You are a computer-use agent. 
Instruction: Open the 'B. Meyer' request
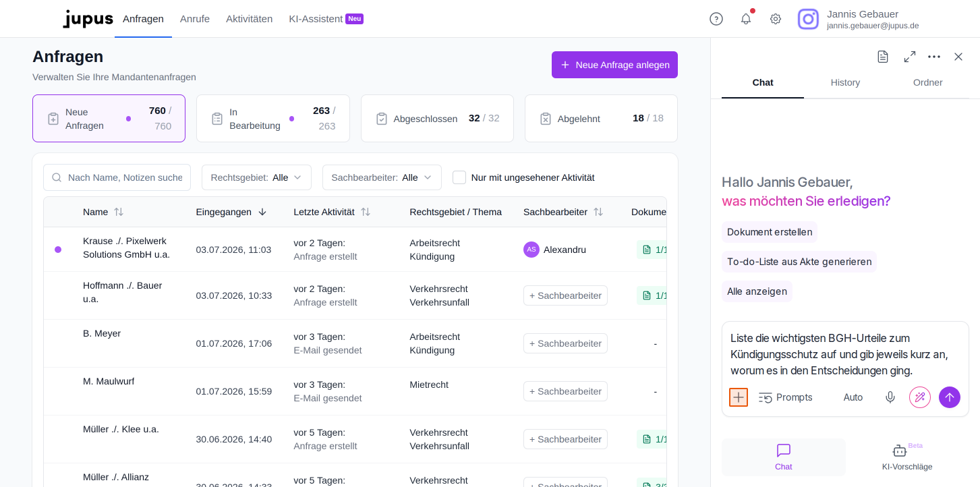102,333
